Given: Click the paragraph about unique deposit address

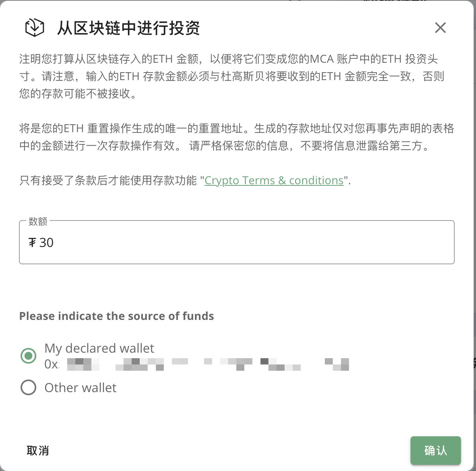Looking at the screenshot, I should pos(237,137).
